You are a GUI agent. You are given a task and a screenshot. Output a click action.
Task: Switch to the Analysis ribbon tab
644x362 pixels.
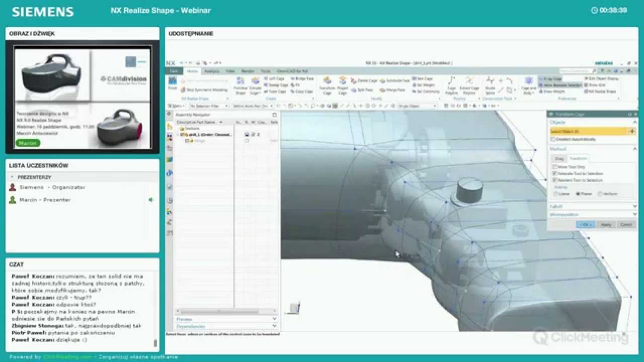click(x=212, y=71)
